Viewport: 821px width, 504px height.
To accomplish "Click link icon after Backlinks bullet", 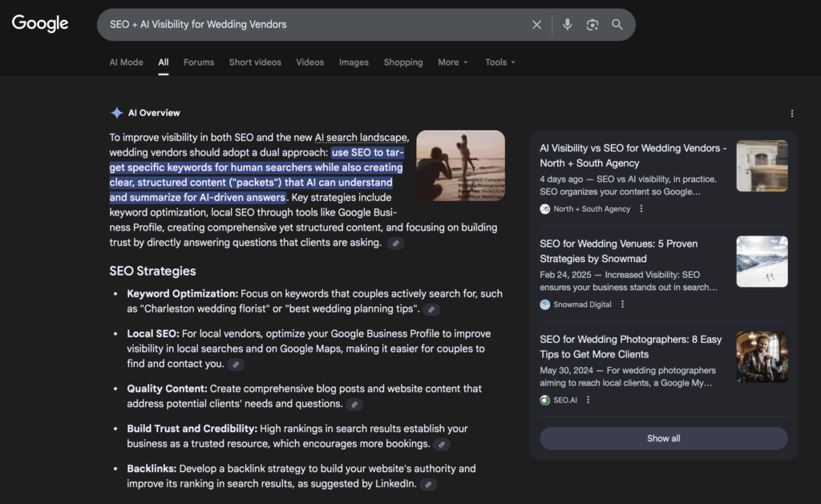I will (x=428, y=484).
